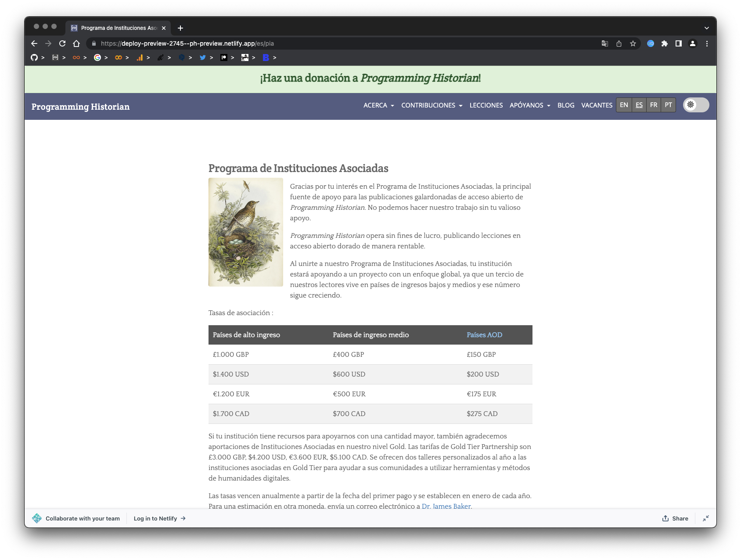The height and width of the screenshot is (560, 741).
Task: Open the GitHub bookmark in the bookmarks bar
Action: click(34, 57)
